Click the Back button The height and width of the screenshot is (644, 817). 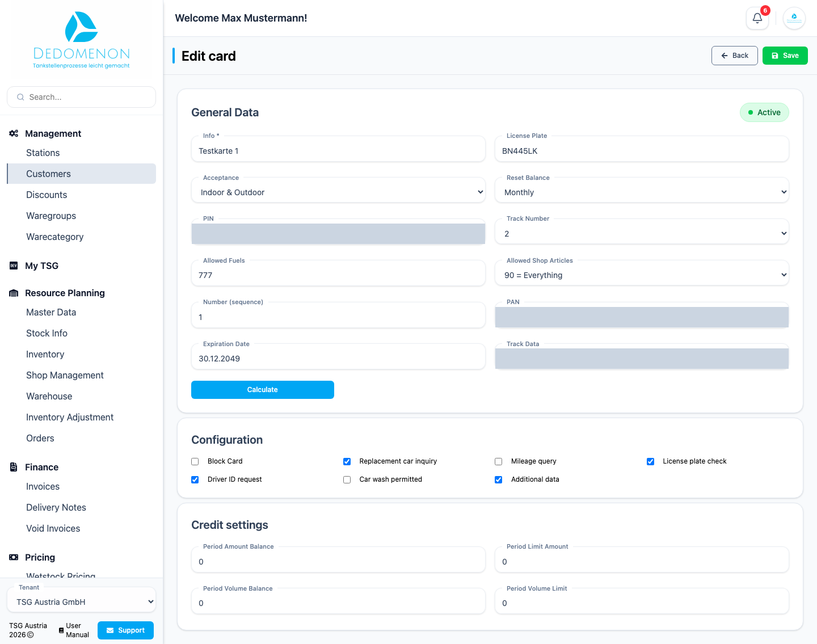point(734,56)
